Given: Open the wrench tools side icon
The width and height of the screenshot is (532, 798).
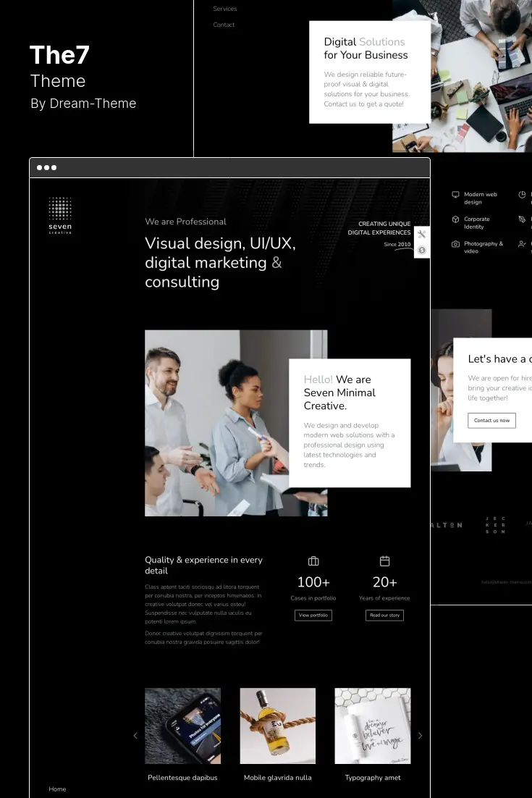Looking at the screenshot, I should [422, 234].
